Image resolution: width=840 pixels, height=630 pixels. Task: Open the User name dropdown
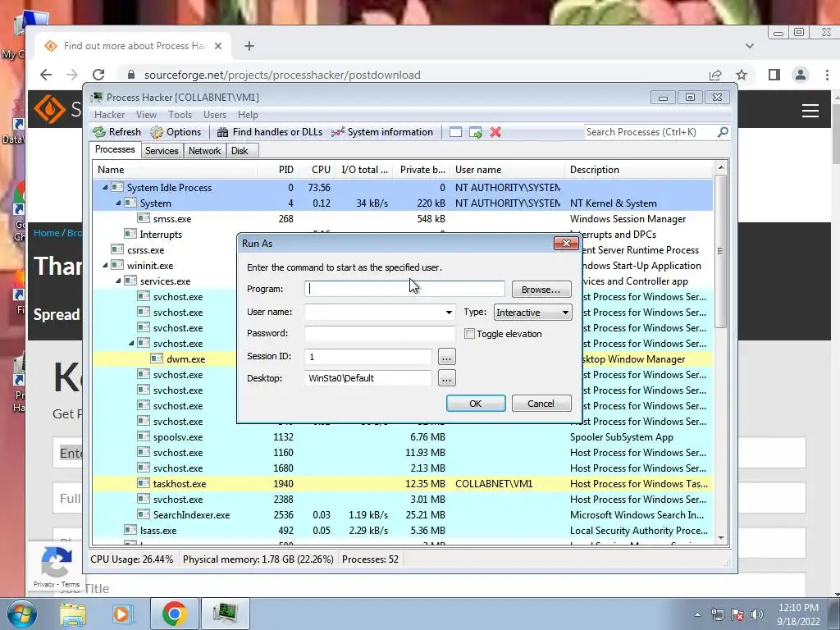[449, 313]
